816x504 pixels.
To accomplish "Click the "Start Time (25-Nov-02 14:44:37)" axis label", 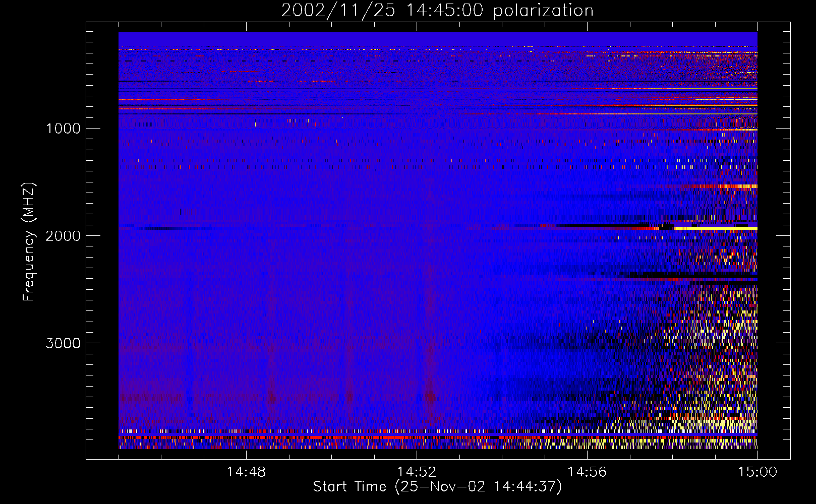I will coord(437,487).
